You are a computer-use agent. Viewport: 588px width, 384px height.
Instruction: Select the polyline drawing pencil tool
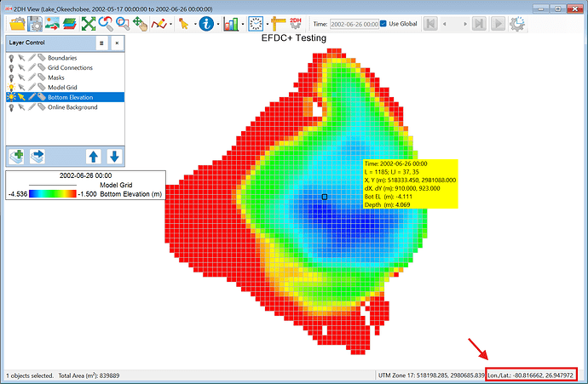click(159, 24)
